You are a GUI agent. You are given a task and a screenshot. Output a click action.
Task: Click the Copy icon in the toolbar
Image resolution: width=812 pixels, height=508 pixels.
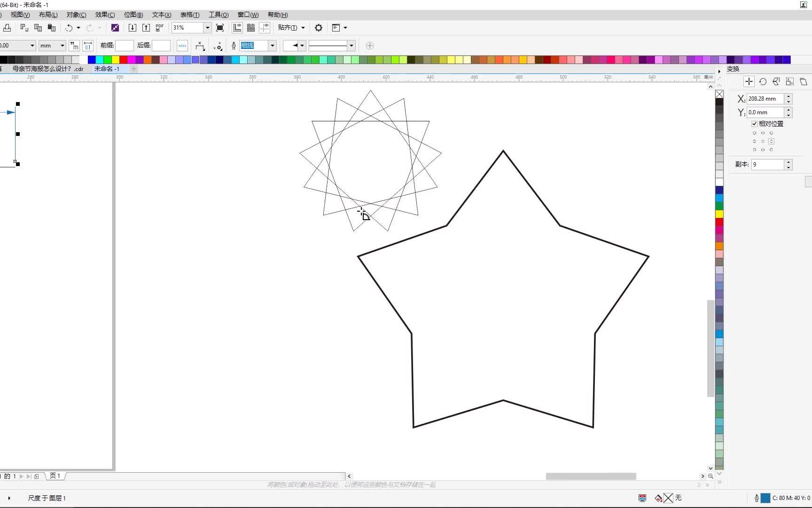pos(38,28)
